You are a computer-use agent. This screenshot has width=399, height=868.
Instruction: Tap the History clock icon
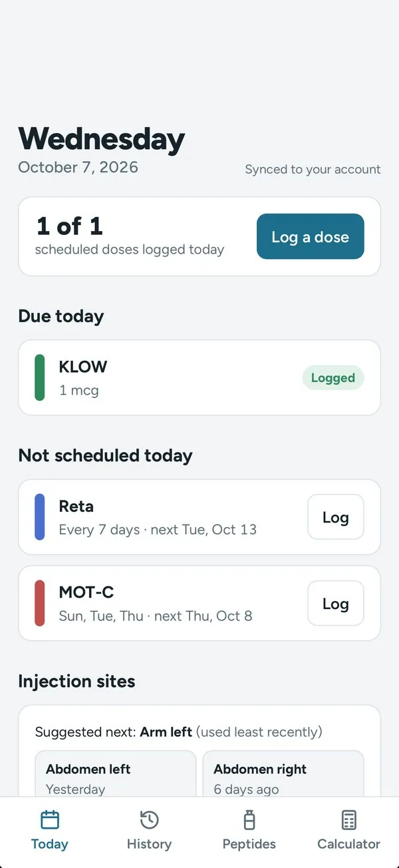149,819
